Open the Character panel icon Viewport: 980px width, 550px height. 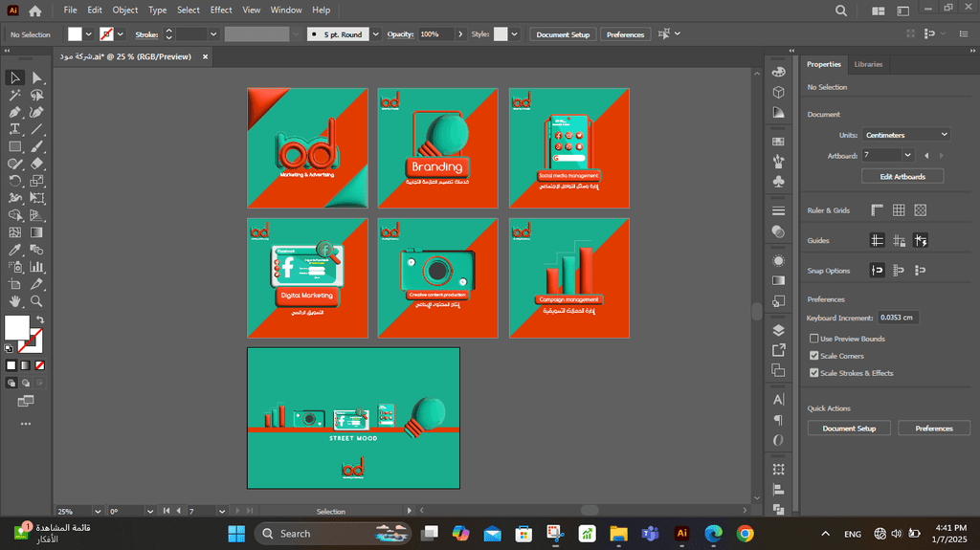click(778, 400)
